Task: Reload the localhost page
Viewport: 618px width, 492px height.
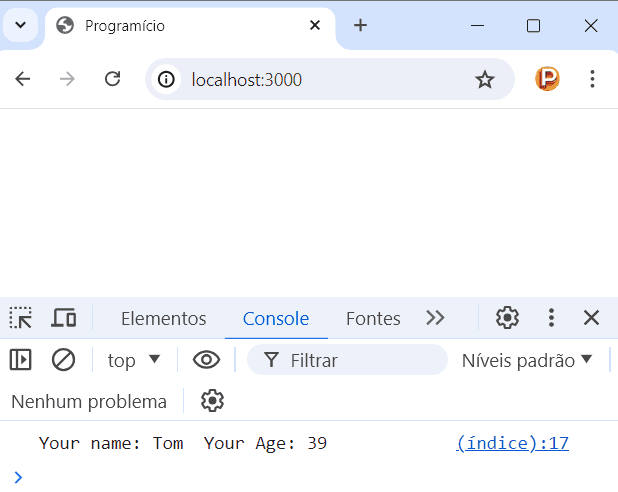Action: (x=113, y=79)
